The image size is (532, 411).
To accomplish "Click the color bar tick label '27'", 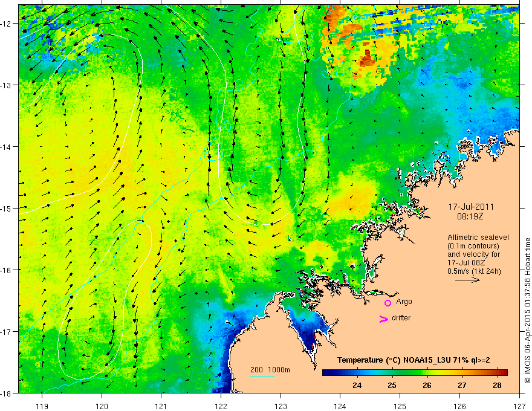I will pyautogui.click(x=462, y=385).
